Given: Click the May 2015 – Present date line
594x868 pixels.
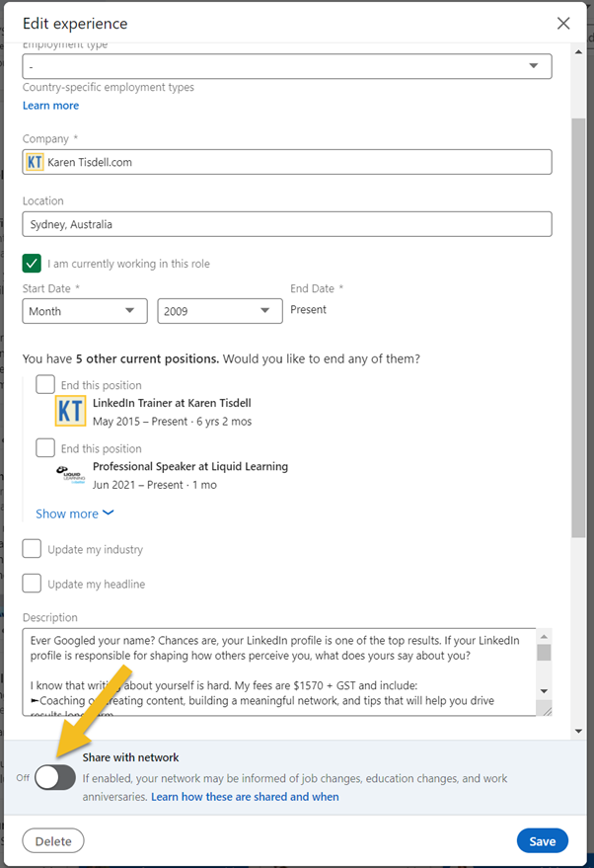Looking at the screenshot, I should click(172, 422).
